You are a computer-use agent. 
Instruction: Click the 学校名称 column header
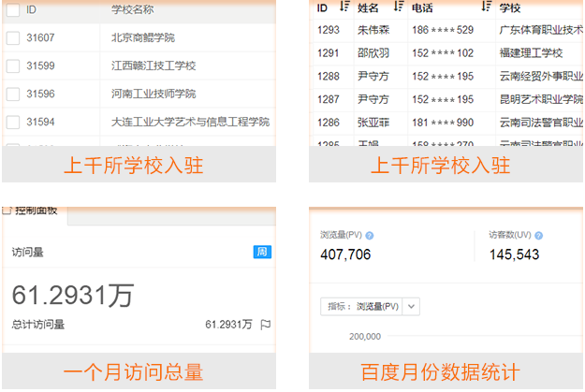(132, 9)
